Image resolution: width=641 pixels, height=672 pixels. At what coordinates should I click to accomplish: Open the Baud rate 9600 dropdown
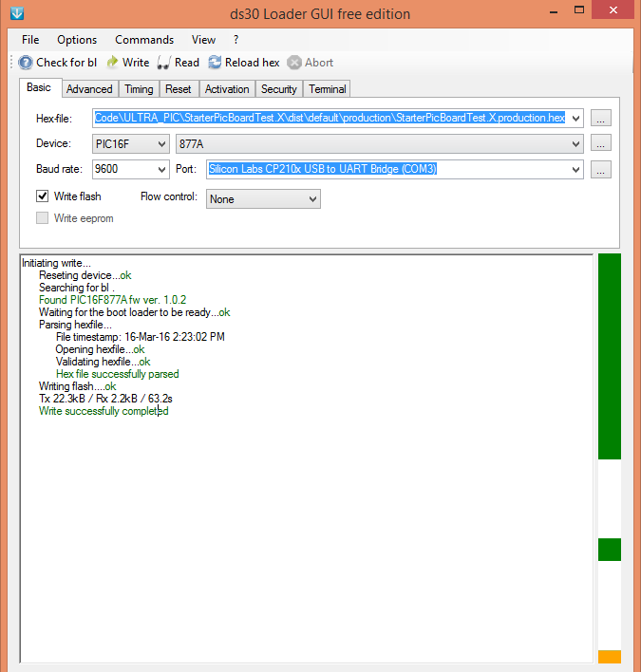(x=161, y=169)
